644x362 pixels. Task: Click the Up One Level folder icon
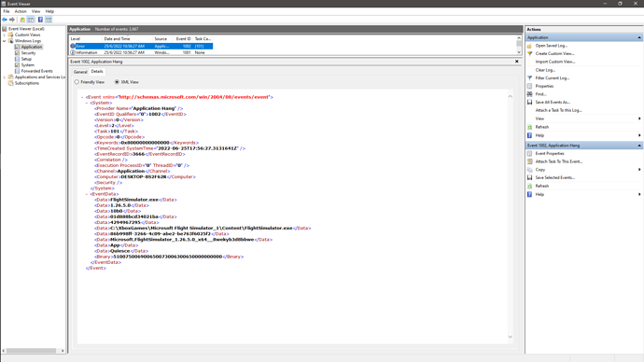pyautogui.click(x=22, y=20)
